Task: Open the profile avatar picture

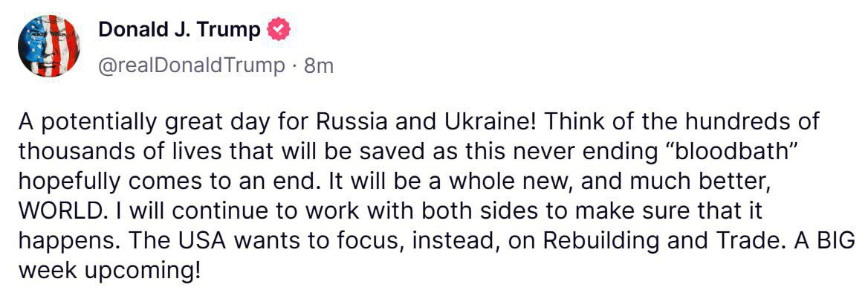Action: 49,46
